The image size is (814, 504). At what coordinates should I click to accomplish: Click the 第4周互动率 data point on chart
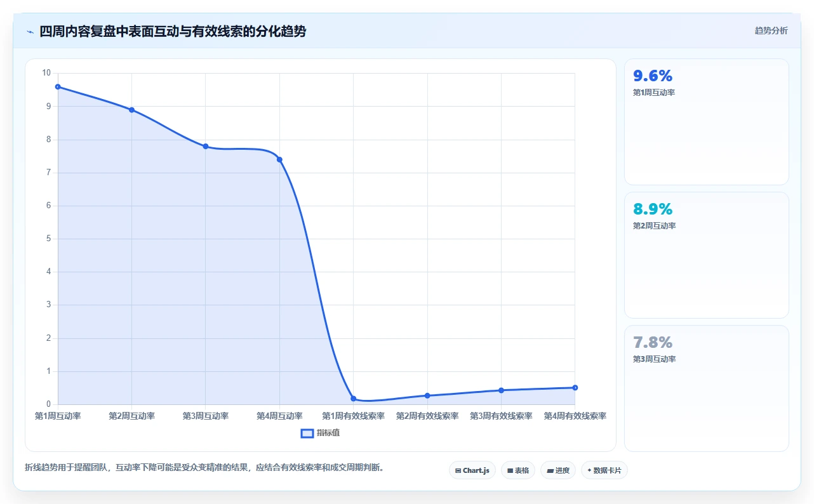(279, 159)
